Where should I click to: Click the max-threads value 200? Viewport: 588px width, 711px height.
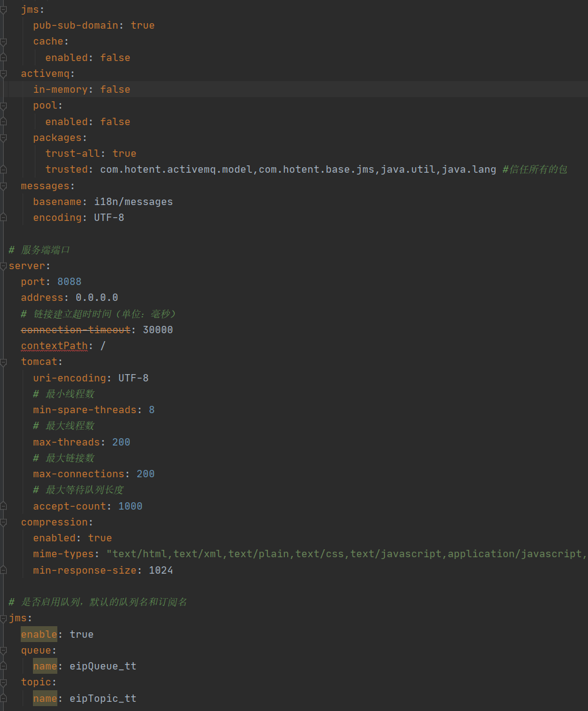click(121, 442)
